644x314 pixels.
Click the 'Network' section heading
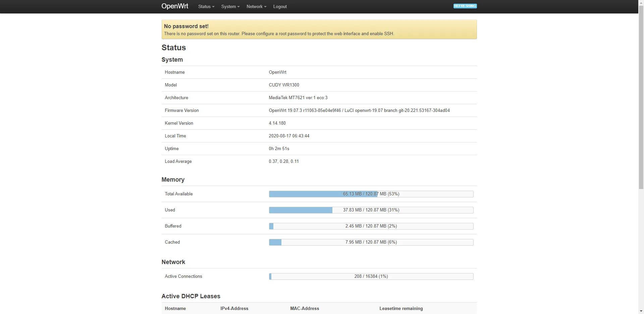pos(173,262)
